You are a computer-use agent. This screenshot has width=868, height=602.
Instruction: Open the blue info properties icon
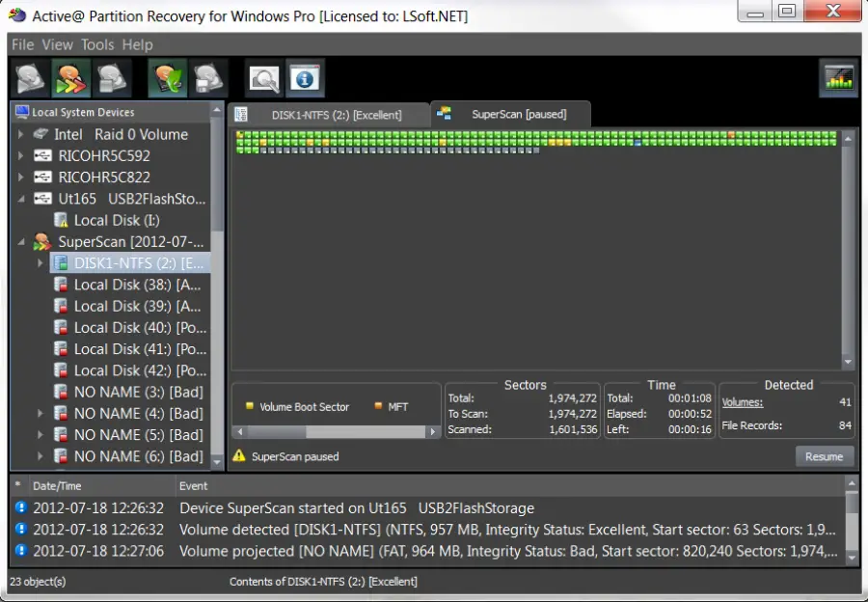(305, 78)
